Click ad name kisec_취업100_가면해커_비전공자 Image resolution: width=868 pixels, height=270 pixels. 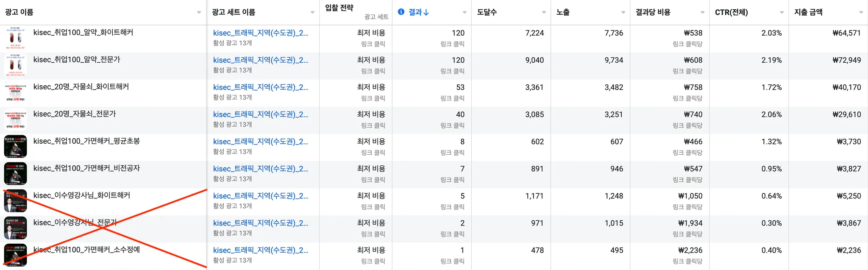click(x=86, y=168)
